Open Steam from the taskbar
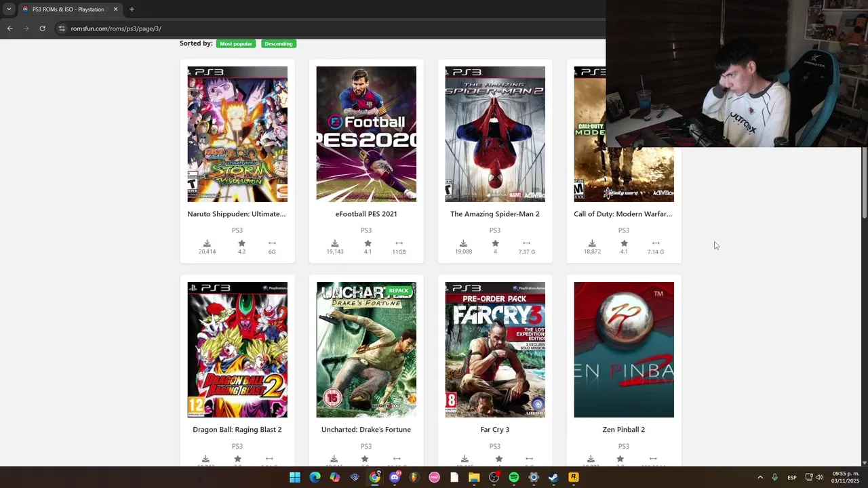 (x=553, y=477)
